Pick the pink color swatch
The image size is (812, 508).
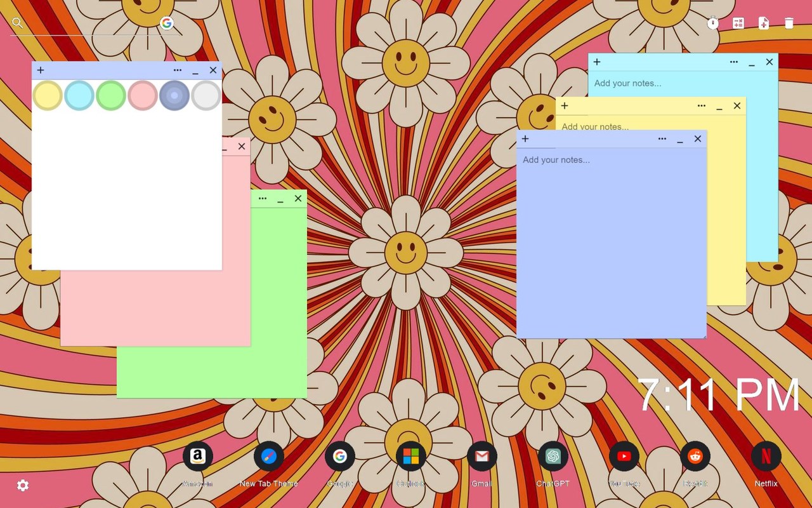[143, 95]
